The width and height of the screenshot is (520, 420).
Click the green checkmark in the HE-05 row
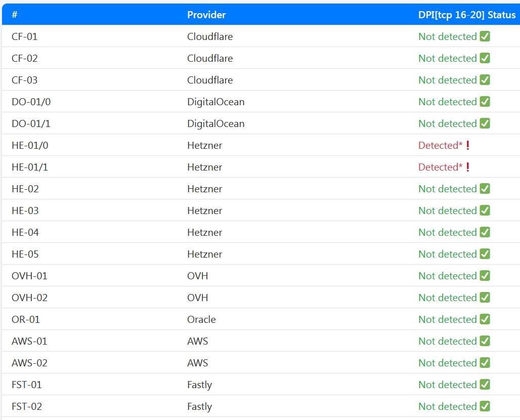tap(485, 254)
